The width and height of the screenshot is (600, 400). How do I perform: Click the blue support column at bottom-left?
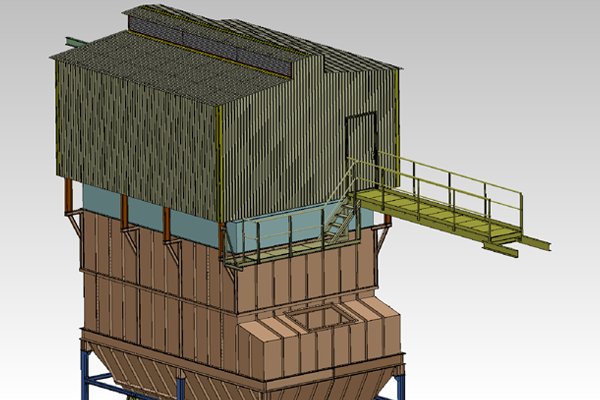point(86,370)
